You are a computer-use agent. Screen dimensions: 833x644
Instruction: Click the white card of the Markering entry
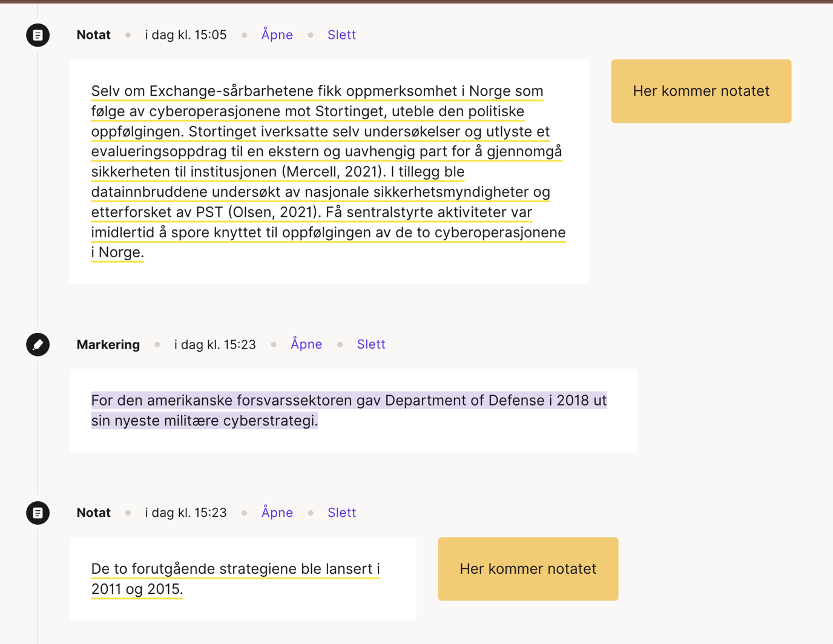(354, 410)
